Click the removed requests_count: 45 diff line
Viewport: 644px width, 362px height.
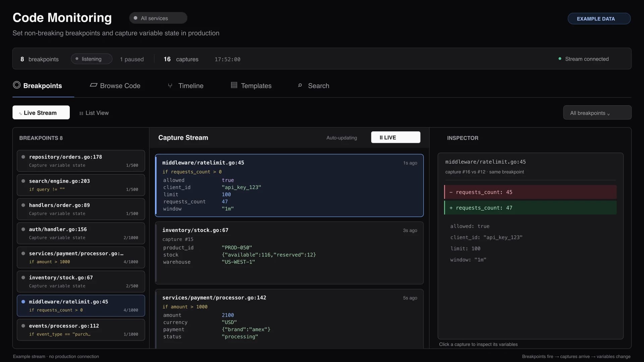530,192
